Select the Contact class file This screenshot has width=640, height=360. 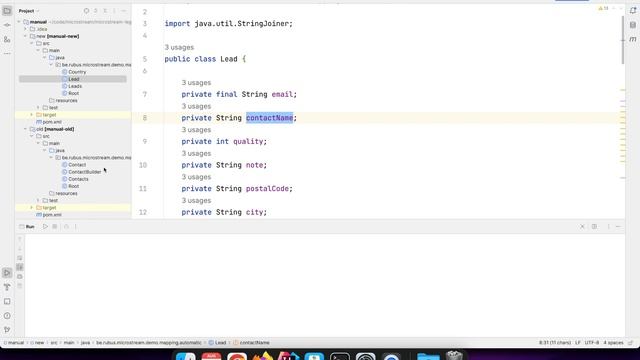[74, 165]
